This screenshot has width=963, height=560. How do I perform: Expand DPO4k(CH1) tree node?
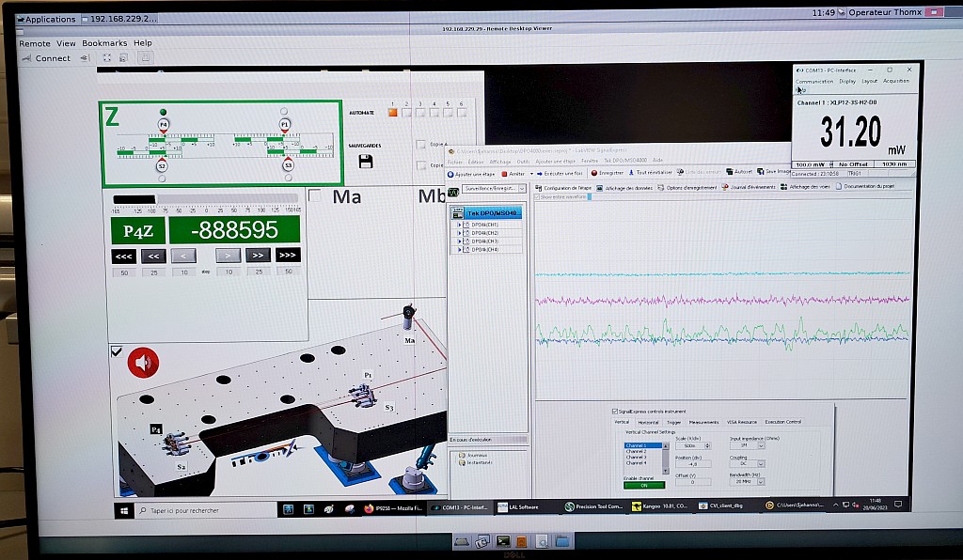[x=459, y=226]
